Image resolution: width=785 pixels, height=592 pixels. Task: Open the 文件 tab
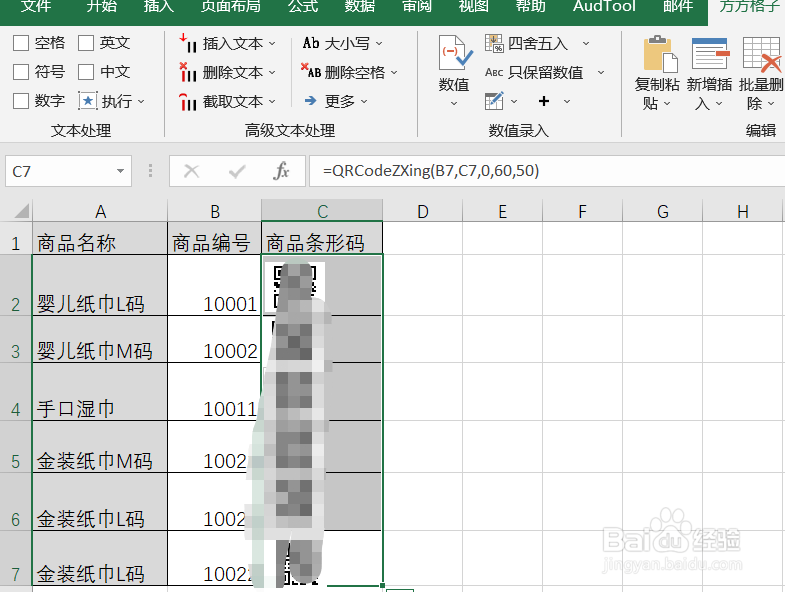tap(36, 7)
